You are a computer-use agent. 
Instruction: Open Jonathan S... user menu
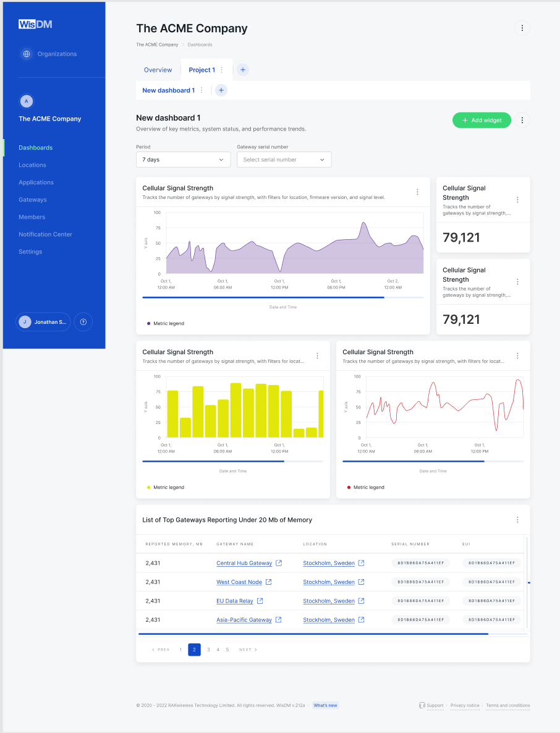(43, 321)
